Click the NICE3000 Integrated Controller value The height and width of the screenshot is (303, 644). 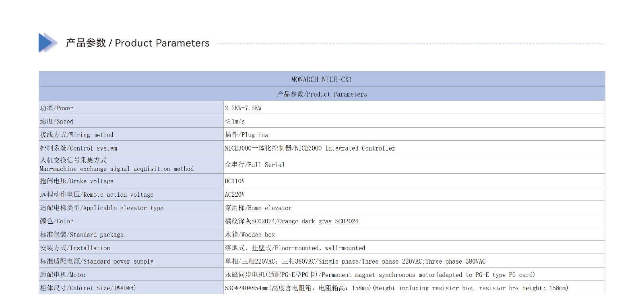click(310, 148)
